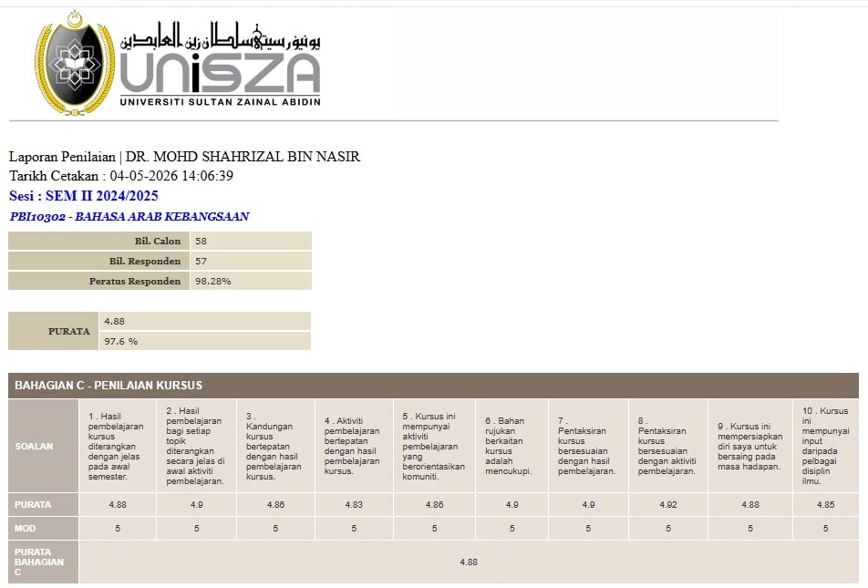
Task: Click the MOD value '5' for question 9
Action: point(750,529)
